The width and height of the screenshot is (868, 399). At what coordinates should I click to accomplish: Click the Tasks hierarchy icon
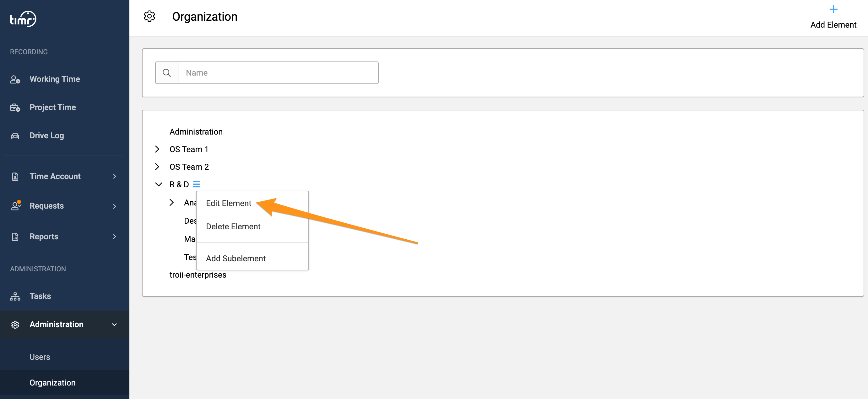pos(15,296)
